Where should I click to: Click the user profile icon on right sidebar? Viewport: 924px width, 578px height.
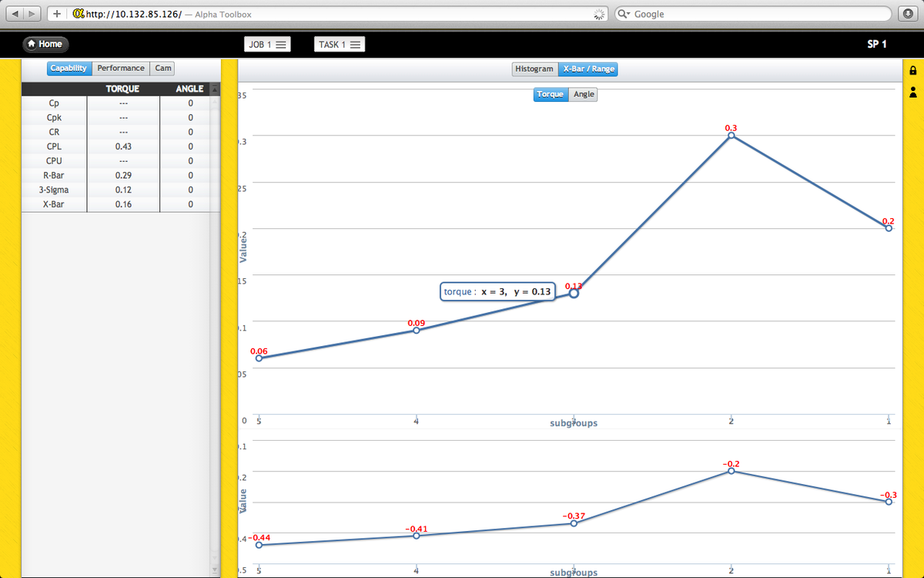tap(913, 92)
